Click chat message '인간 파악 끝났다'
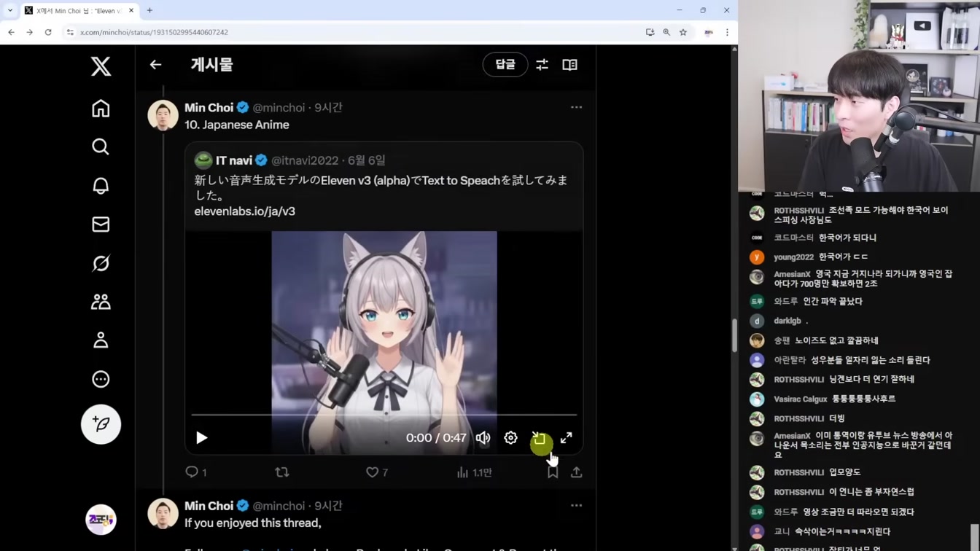The image size is (980, 551). (833, 301)
